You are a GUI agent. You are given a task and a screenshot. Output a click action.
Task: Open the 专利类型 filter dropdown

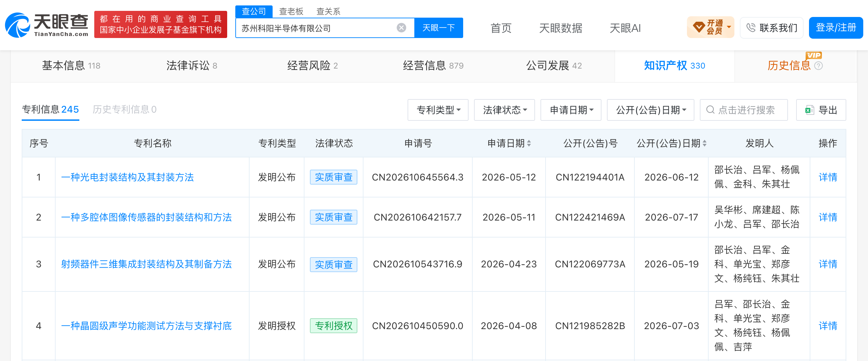click(438, 110)
